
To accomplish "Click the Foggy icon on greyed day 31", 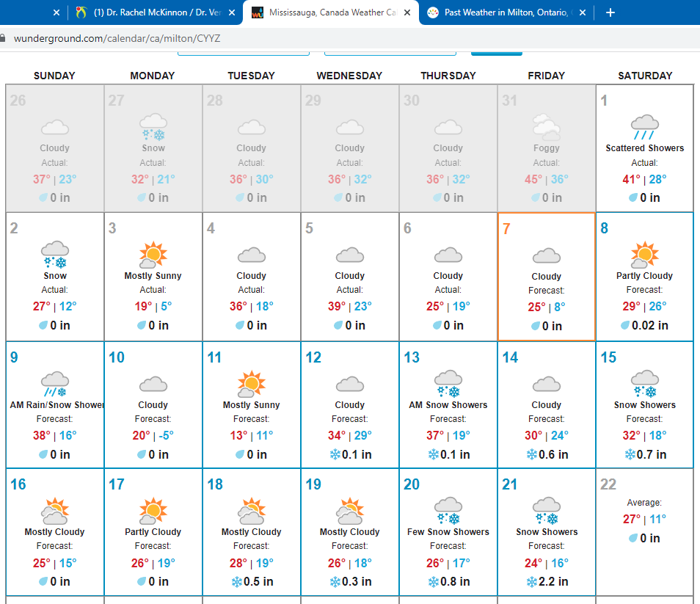I will 547,127.
